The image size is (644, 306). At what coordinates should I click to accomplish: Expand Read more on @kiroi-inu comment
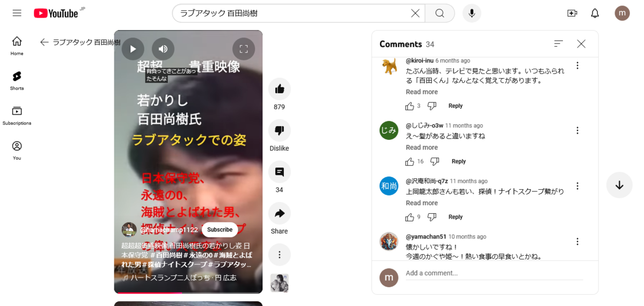422,92
